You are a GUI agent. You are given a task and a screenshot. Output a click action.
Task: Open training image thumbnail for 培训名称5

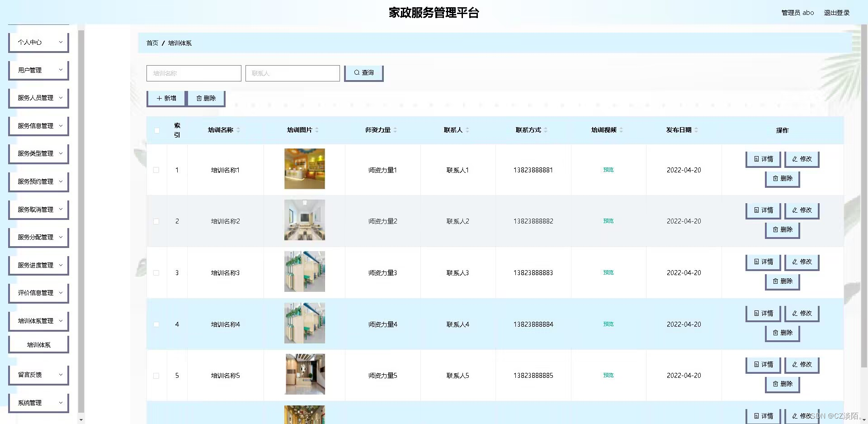point(305,374)
